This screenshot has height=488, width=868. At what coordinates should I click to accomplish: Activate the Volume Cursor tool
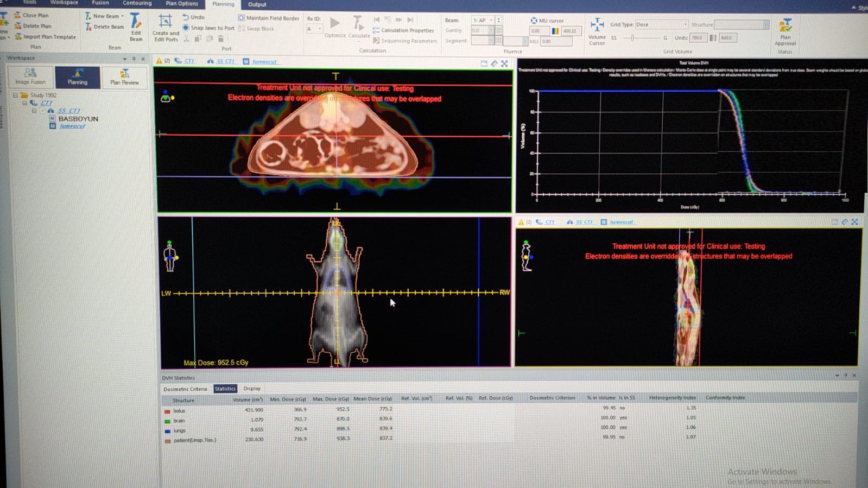coord(597,26)
